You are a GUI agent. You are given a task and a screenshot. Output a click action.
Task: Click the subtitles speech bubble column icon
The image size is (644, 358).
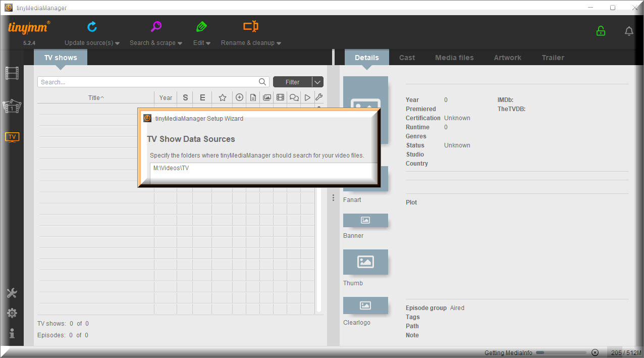tap(294, 98)
